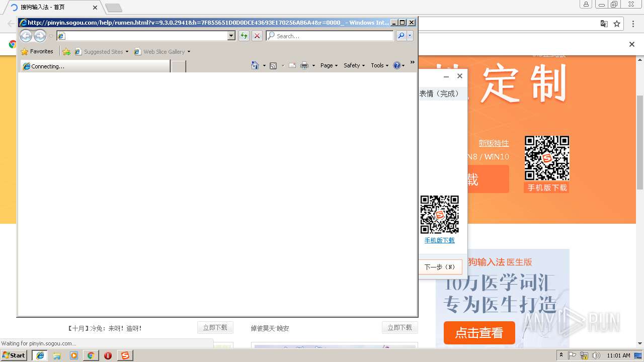Open recent pages dropdown arrow
Viewport: 644px width, 362px height.
coord(51,36)
